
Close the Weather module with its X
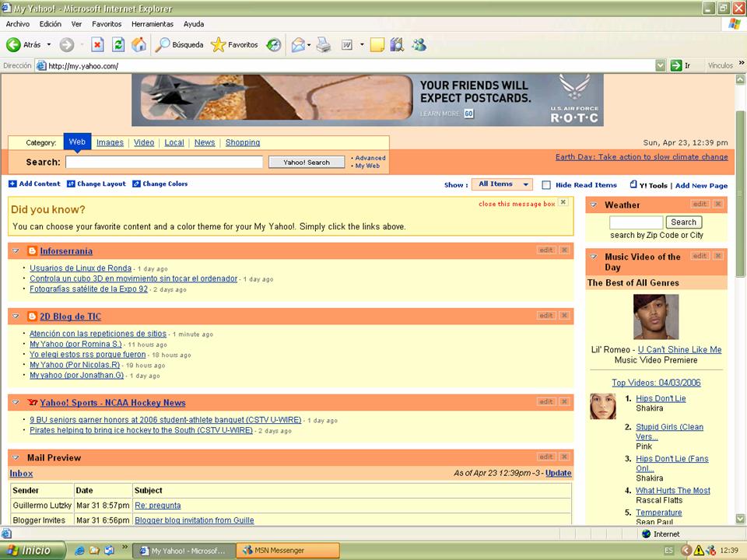point(718,205)
